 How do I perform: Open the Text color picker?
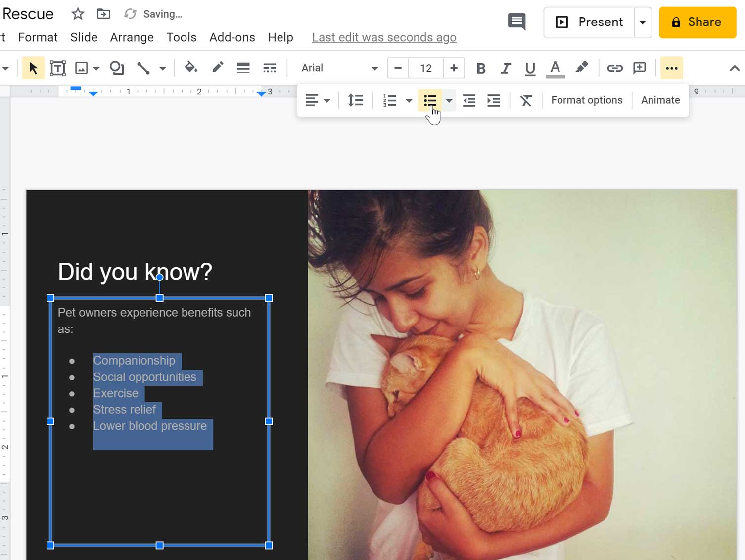pyautogui.click(x=555, y=68)
